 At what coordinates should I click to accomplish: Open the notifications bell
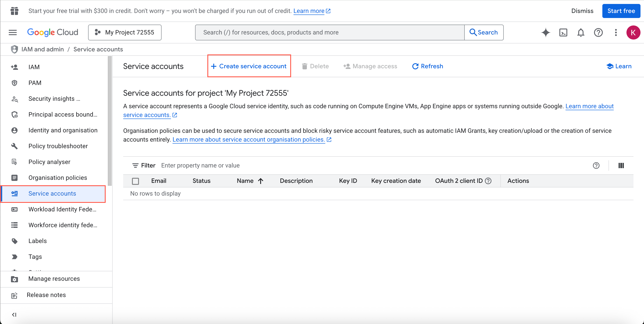(x=580, y=32)
